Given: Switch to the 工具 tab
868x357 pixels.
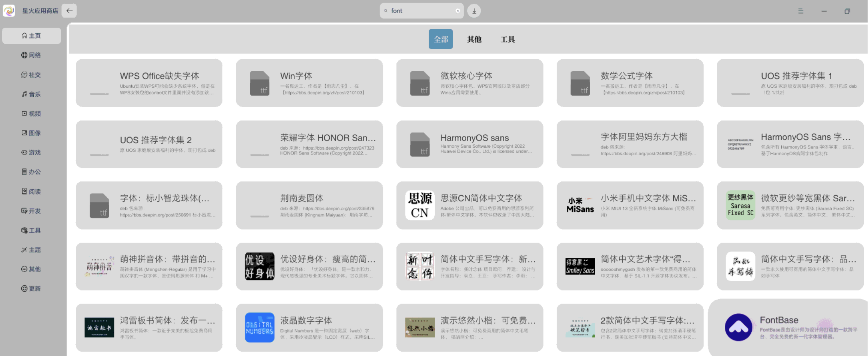Looking at the screenshot, I should click(x=508, y=39).
